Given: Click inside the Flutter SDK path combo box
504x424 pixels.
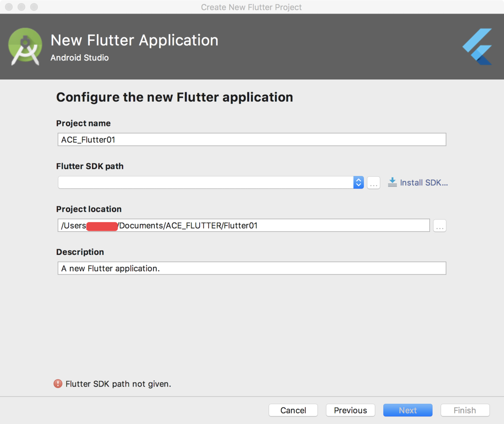Looking at the screenshot, I should click(205, 183).
